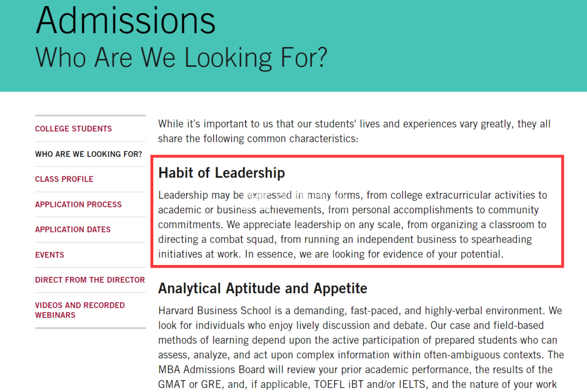Image resolution: width=587 pixels, height=392 pixels.
Task: Open Videos and Recorded Webinars link
Action: [80, 310]
